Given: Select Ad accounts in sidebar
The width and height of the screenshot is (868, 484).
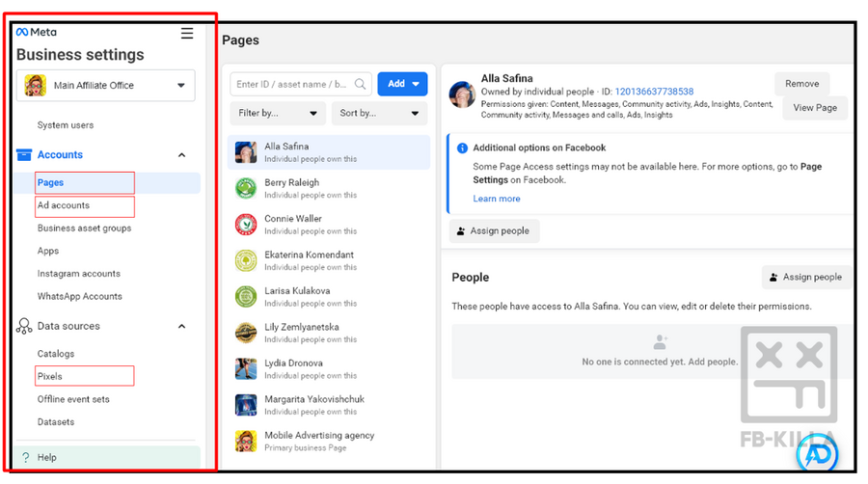Looking at the screenshot, I should [64, 205].
